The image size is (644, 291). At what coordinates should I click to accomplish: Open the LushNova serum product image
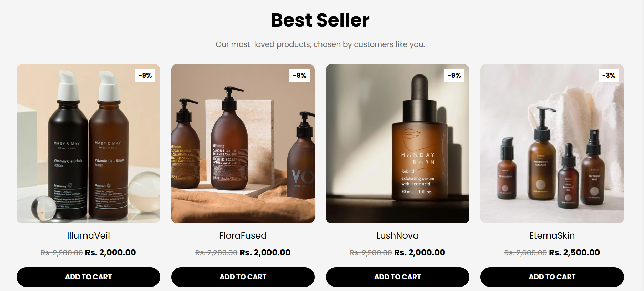point(398,144)
